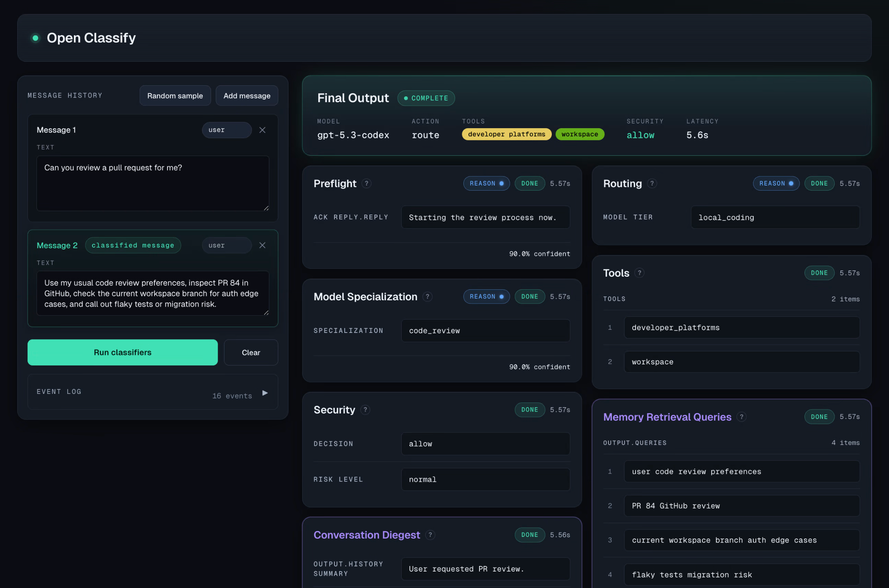Select developer_platforms row in Tools list

(742, 327)
